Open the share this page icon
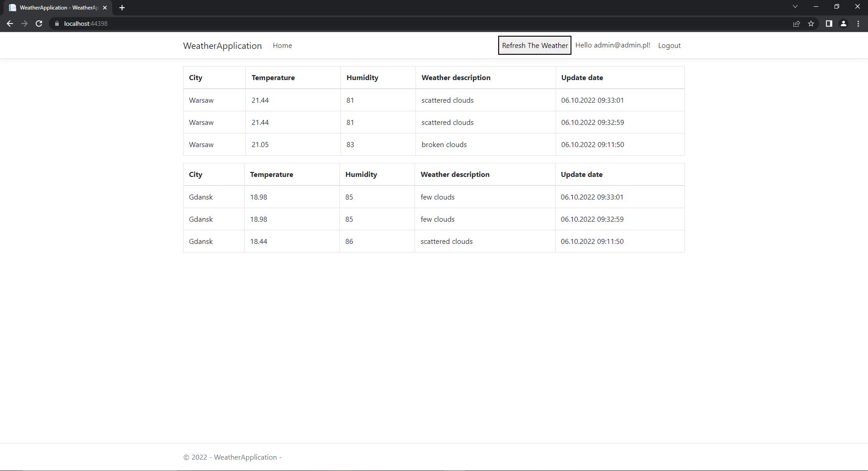This screenshot has height=471, width=868. tap(796, 24)
